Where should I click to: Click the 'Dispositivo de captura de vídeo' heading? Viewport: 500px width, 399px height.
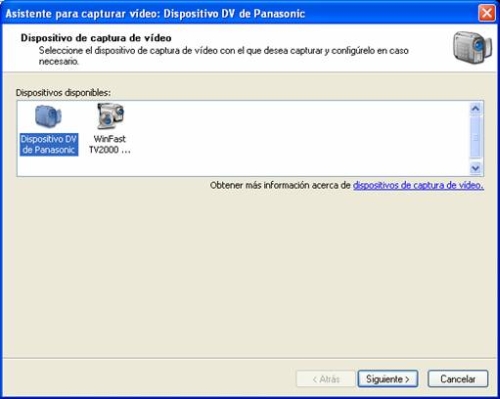[x=96, y=38]
